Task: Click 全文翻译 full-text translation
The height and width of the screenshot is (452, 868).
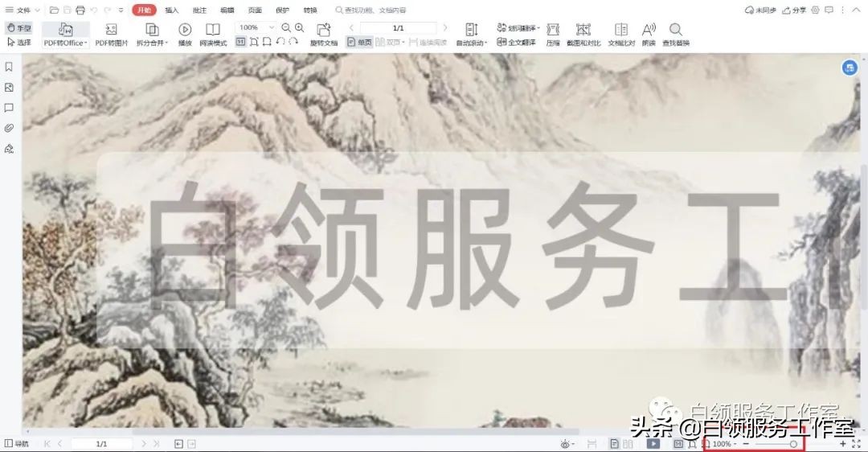Action: pyautogui.click(x=516, y=42)
